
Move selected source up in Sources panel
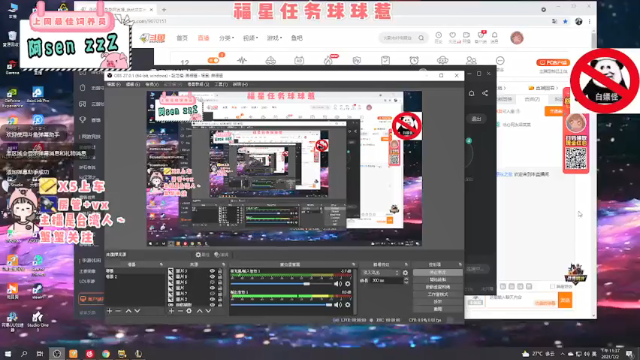click(200, 311)
